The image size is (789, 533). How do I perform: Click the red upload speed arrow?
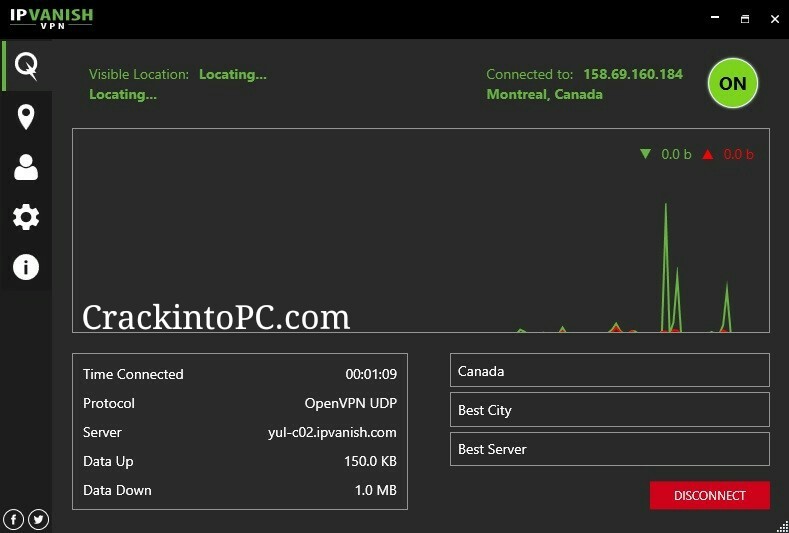(708, 154)
